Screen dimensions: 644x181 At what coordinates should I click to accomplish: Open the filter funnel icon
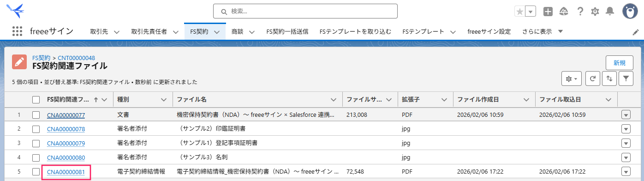pyautogui.click(x=626, y=79)
